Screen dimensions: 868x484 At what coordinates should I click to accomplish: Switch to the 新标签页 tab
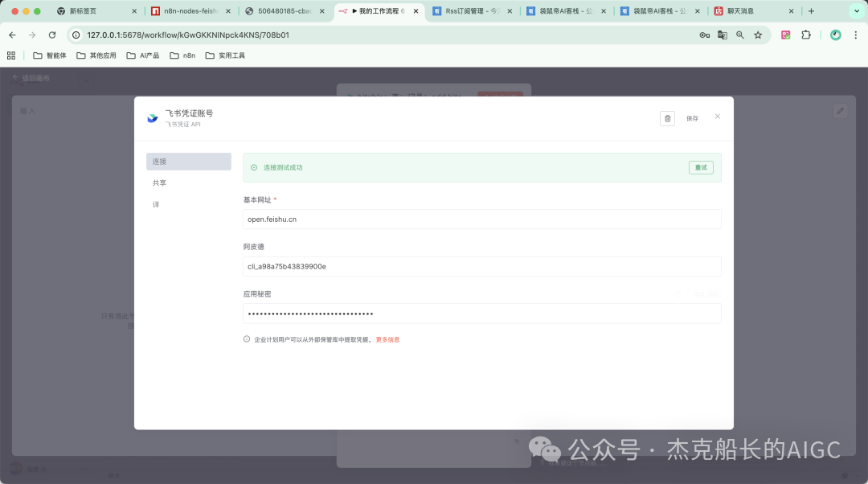97,11
